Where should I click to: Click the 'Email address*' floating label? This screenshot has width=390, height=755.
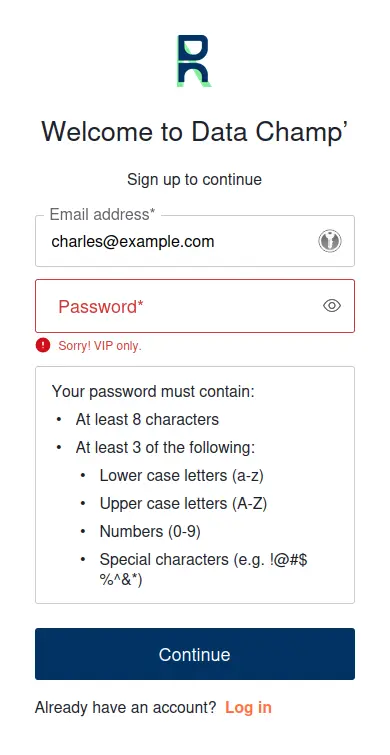(103, 214)
